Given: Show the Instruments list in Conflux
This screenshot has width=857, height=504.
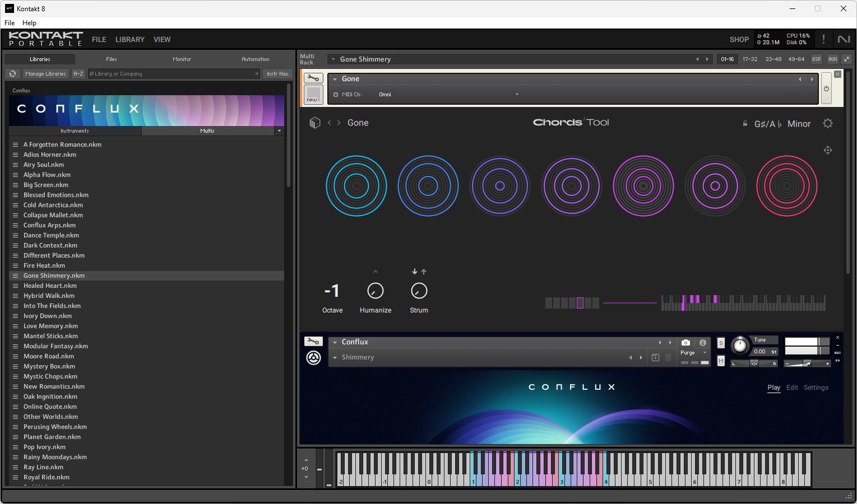Looking at the screenshot, I should 75,131.
